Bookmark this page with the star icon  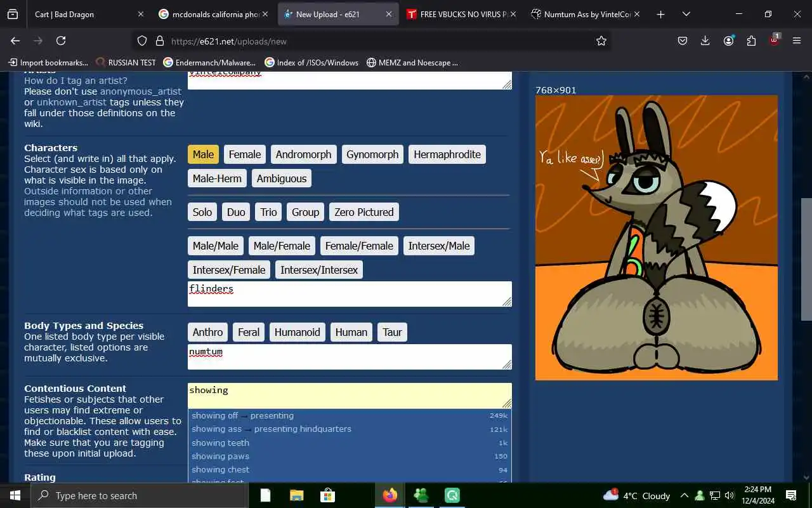point(601,41)
